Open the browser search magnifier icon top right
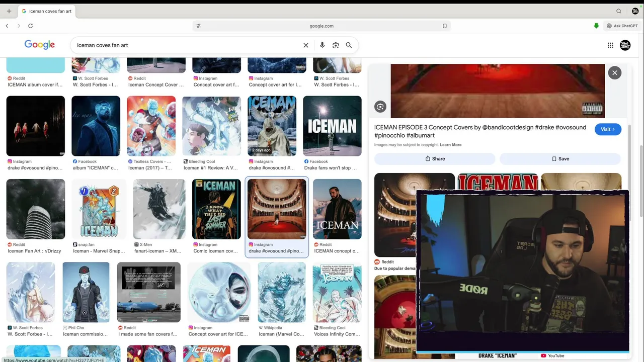Viewport: 644px width, 362px height. click(x=619, y=11)
